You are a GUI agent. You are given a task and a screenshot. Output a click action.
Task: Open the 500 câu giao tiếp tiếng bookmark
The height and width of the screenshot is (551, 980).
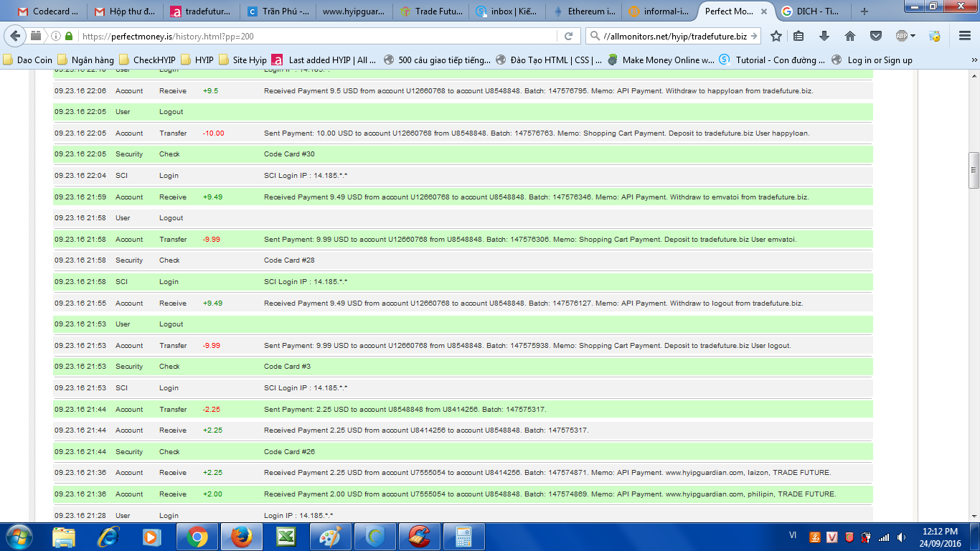pos(438,60)
